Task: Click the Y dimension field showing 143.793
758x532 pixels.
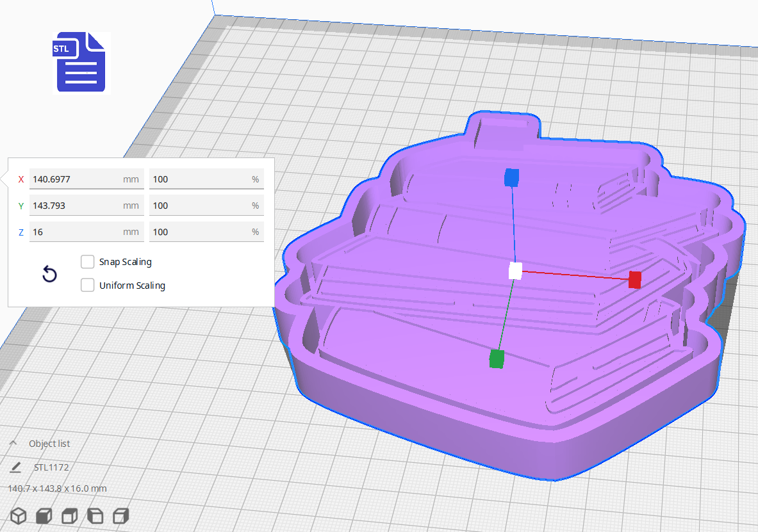Action: click(87, 205)
